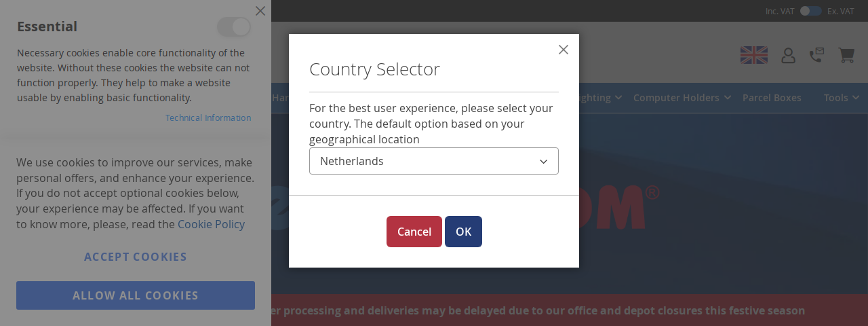Click Cancel in Country Selector

pyautogui.click(x=414, y=232)
